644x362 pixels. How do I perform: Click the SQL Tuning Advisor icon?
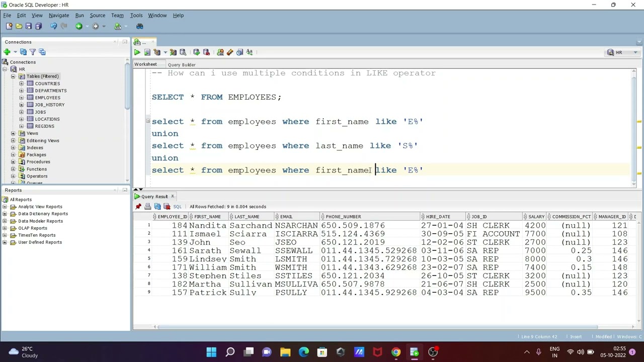183,52
